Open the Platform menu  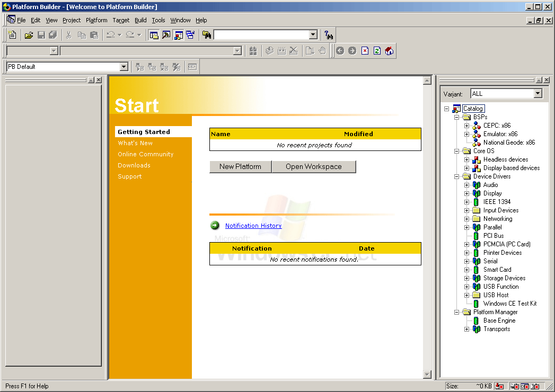pyautogui.click(x=96, y=20)
